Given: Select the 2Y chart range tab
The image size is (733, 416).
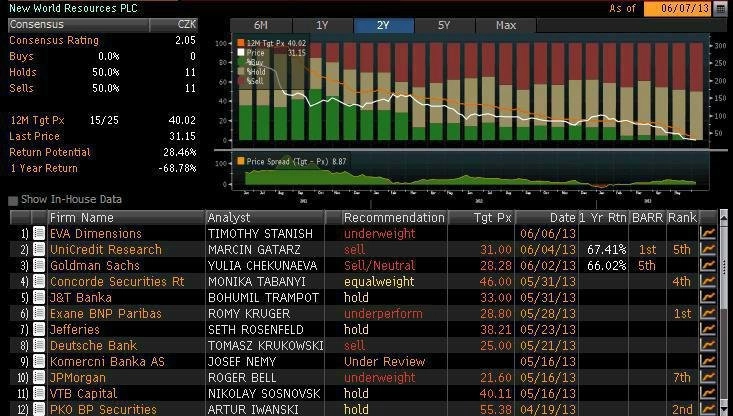Looking at the screenshot, I should coord(384,25).
